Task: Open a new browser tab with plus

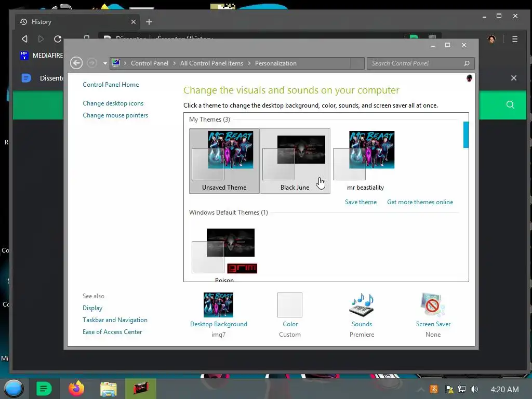Action: (149, 22)
